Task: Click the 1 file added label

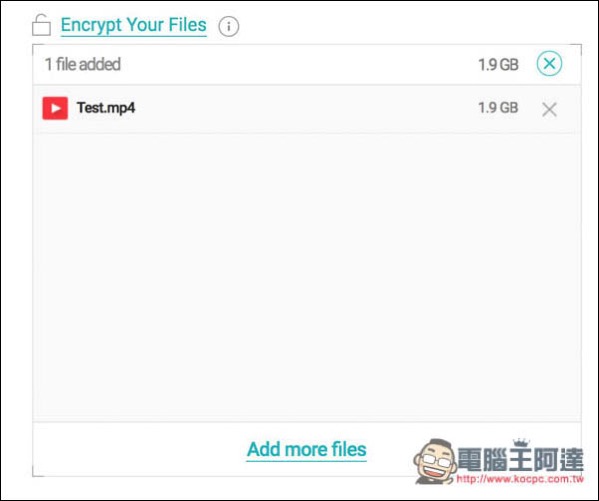Action: click(x=83, y=64)
